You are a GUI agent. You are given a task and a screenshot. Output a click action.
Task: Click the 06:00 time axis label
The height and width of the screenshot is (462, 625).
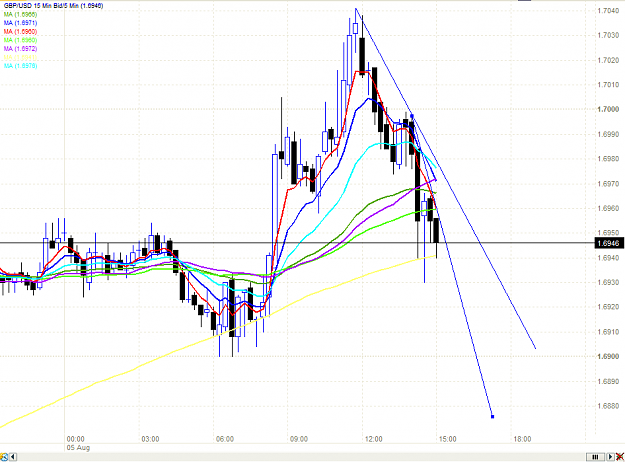224,439
